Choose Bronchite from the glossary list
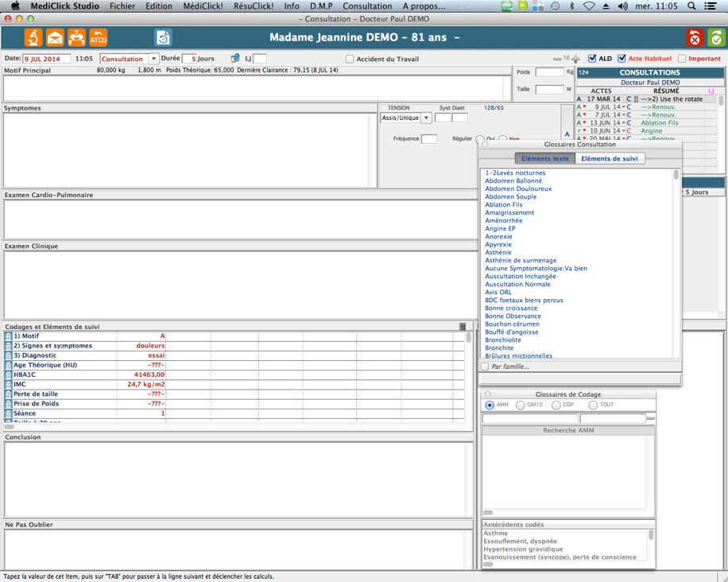The image size is (728, 582). click(499, 348)
